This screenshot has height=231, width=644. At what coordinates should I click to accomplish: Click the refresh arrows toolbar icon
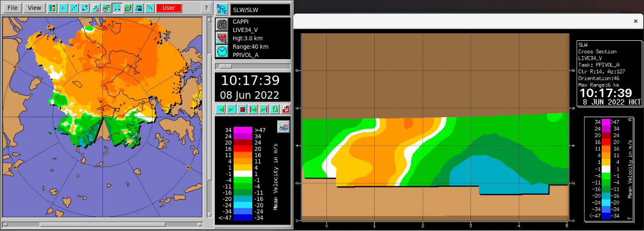pyautogui.click(x=85, y=8)
